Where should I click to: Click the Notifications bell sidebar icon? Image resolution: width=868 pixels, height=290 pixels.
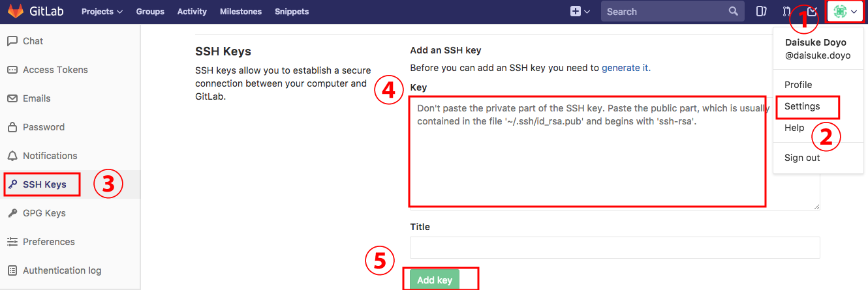click(x=12, y=156)
